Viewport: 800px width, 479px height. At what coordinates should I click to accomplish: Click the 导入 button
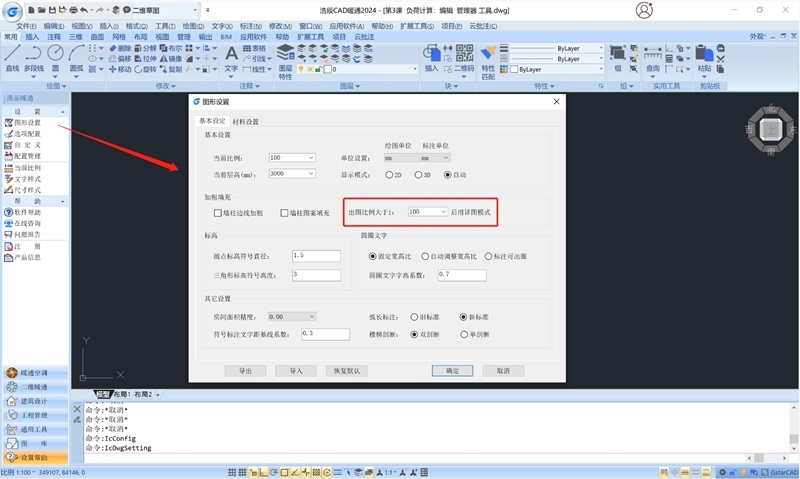(x=296, y=371)
